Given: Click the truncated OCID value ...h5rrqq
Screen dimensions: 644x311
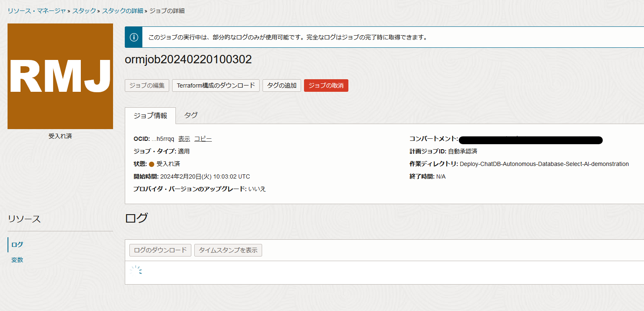Looking at the screenshot, I should pyautogui.click(x=163, y=139).
